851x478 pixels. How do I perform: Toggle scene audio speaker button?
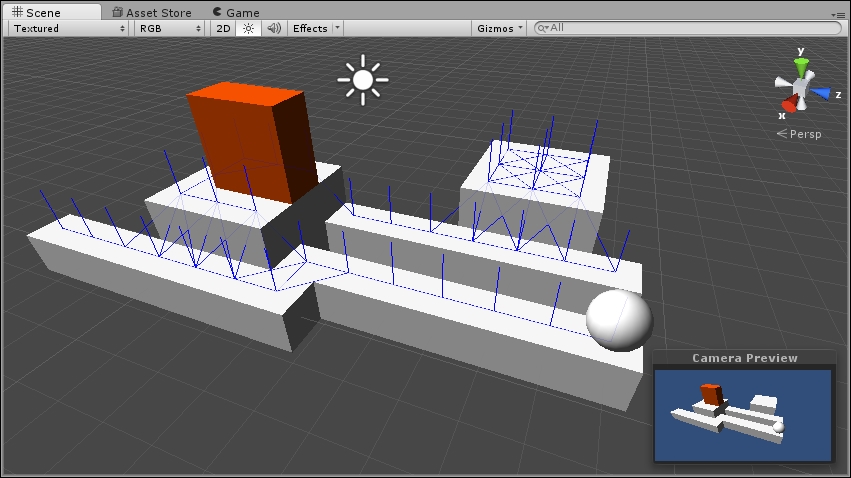coord(274,28)
